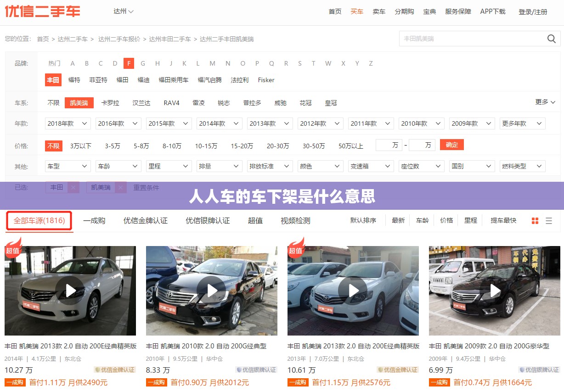This screenshot has height=392, width=564.
Task: Click 重置条件 reset link
Action: [x=146, y=187]
